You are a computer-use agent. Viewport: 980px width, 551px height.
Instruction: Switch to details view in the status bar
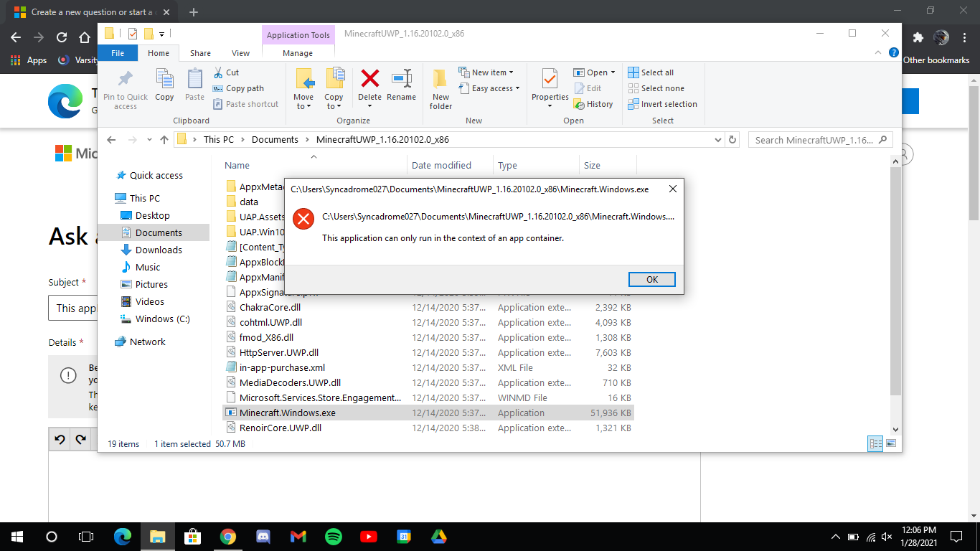tap(875, 443)
